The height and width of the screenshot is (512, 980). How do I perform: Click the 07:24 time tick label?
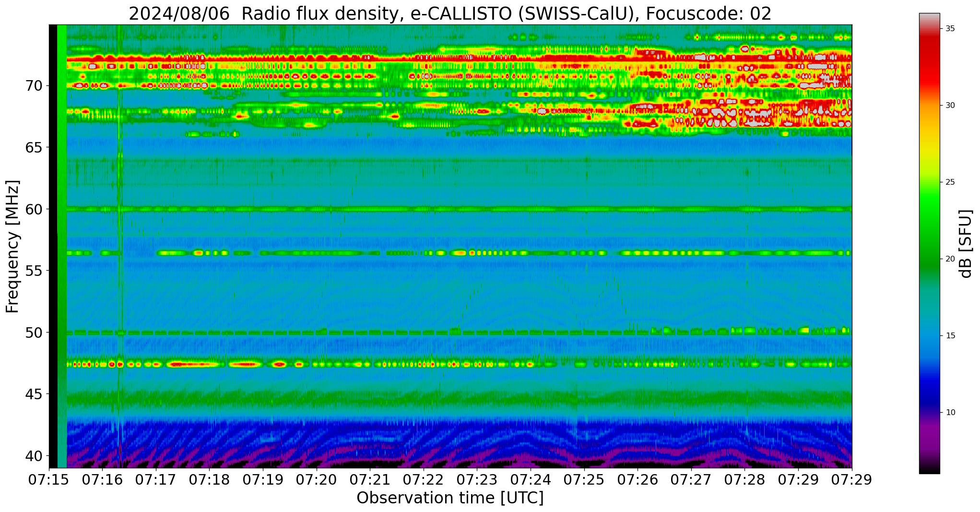pos(531,479)
